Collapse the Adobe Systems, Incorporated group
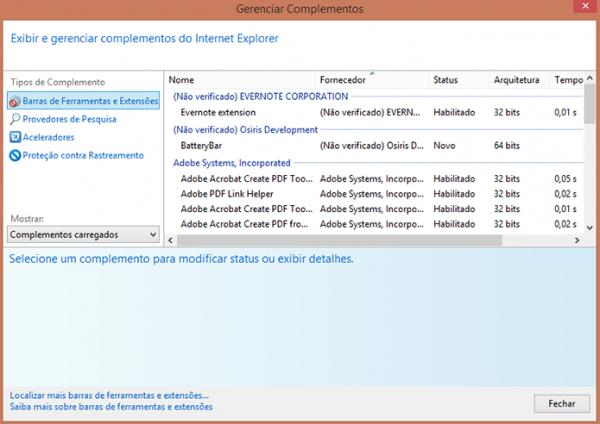The height and width of the screenshot is (424, 600). pos(232,163)
